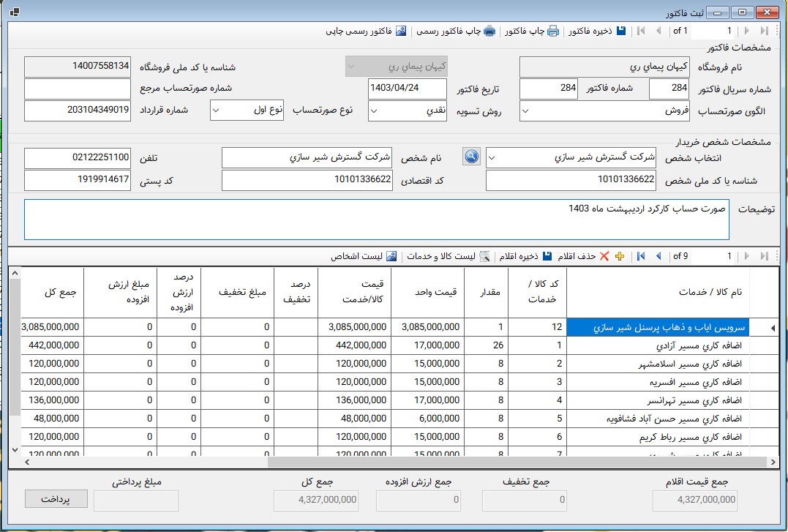788x532 pixels.
Task: Expand the invoice pattern (الگوی صورتحساب) dropdown
Action: coord(526,110)
